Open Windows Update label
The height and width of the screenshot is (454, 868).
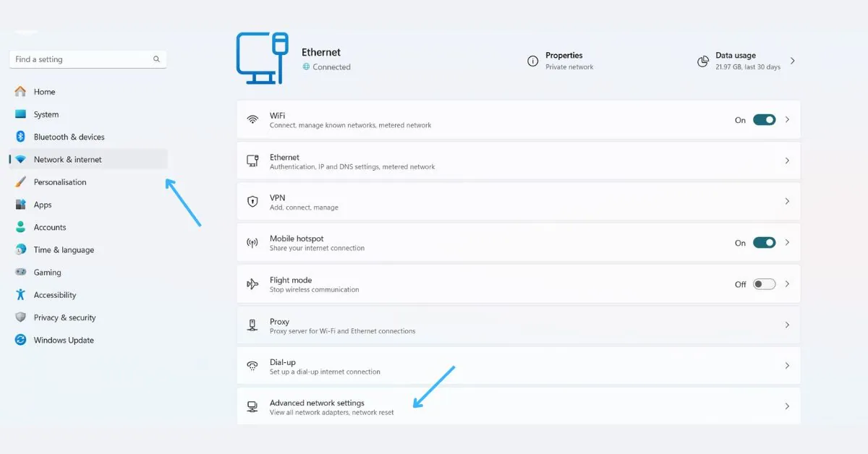[64, 340]
